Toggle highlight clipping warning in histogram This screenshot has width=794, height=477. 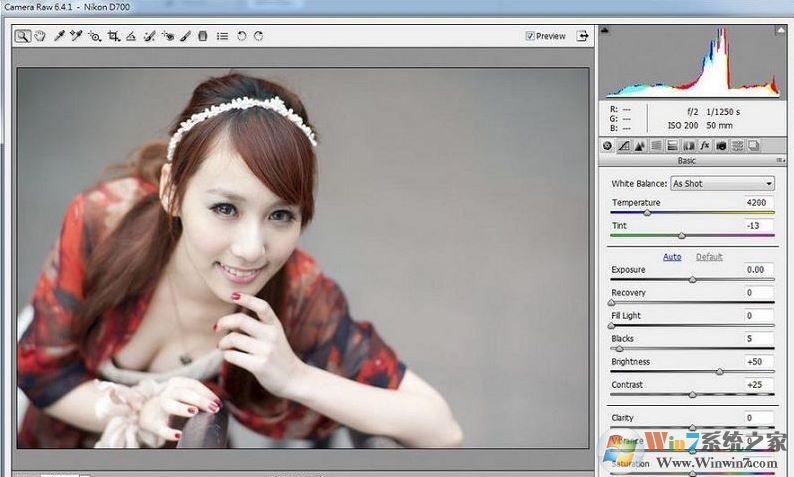(780, 31)
